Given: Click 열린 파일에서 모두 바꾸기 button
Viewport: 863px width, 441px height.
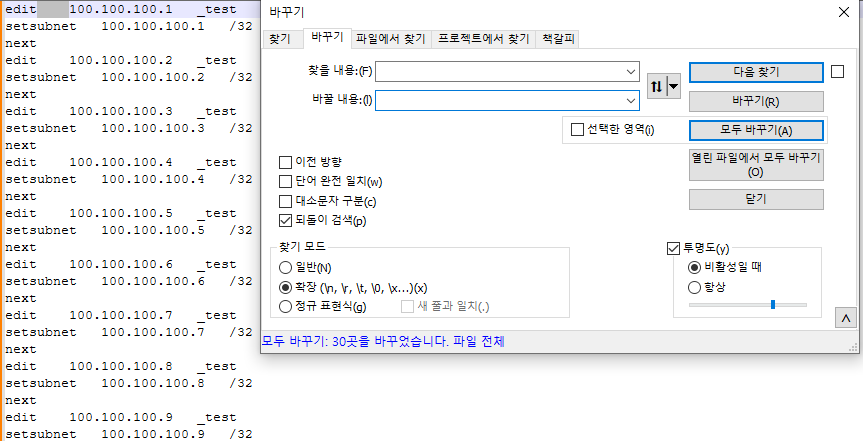Looking at the screenshot, I should [756, 165].
